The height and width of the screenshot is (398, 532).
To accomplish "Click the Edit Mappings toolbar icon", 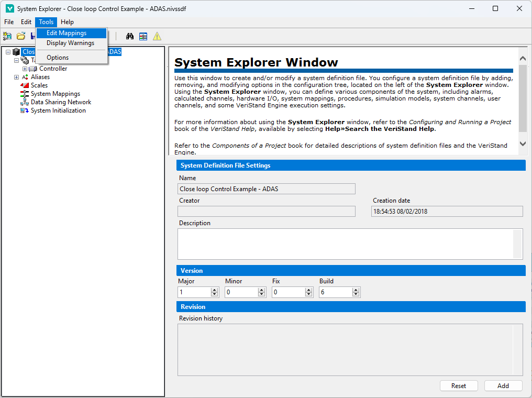I will [143, 36].
